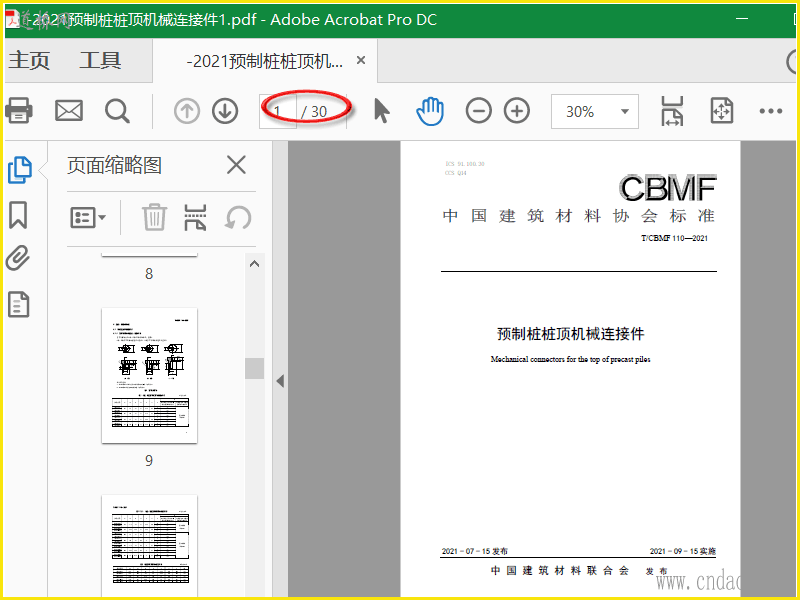Collapse navigation pane with left arrow

280,381
